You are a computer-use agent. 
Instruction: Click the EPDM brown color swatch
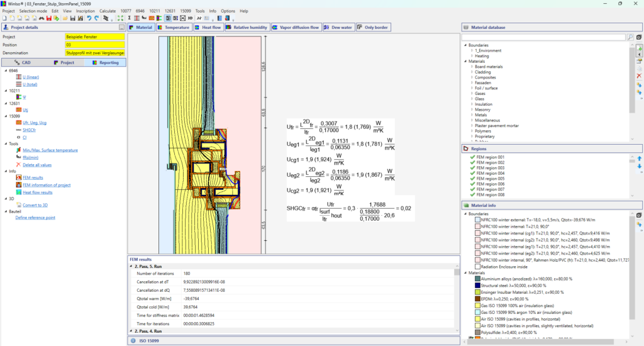478,299
